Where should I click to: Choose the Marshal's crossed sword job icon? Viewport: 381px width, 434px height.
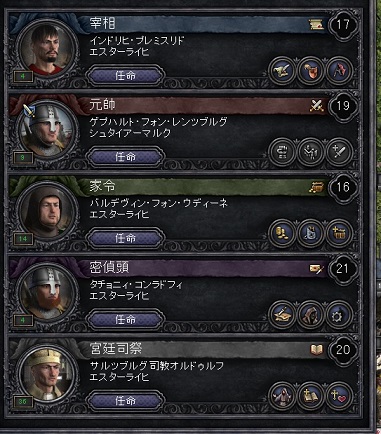339,152
